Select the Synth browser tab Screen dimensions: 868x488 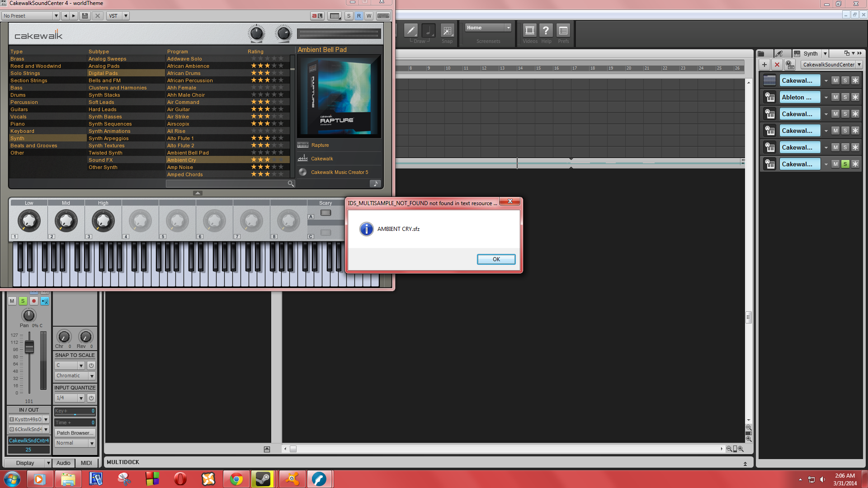tap(810, 53)
